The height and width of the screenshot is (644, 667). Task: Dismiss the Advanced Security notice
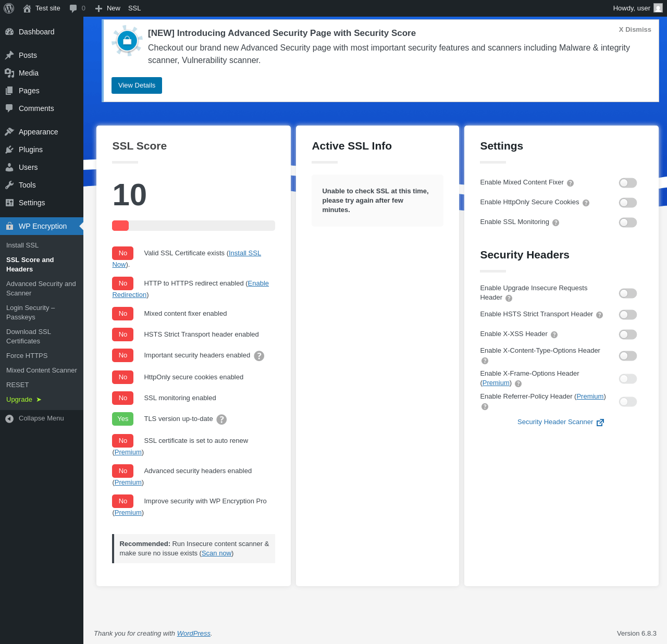pos(635,30)
